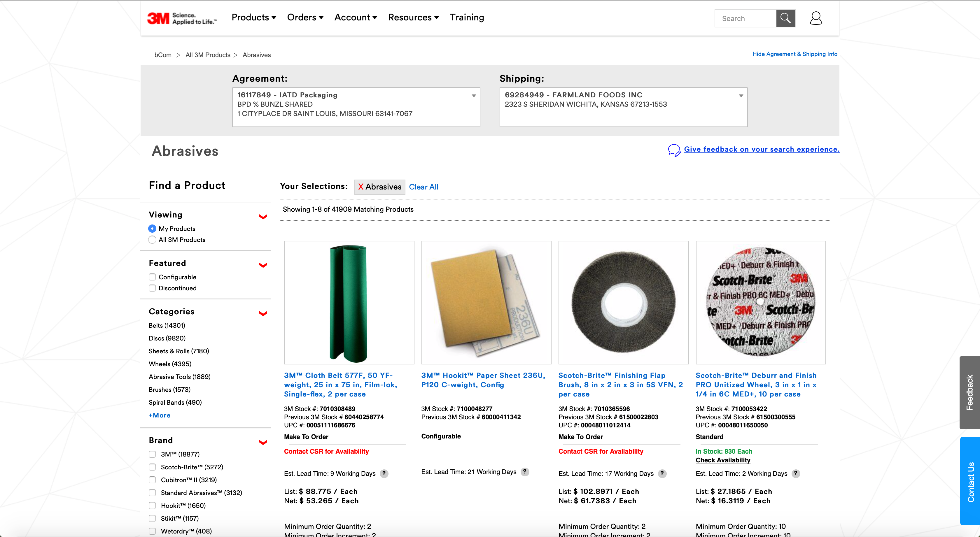Go to the Training page
This screenshot has width=980, height=537.
[x=467, y=17]
